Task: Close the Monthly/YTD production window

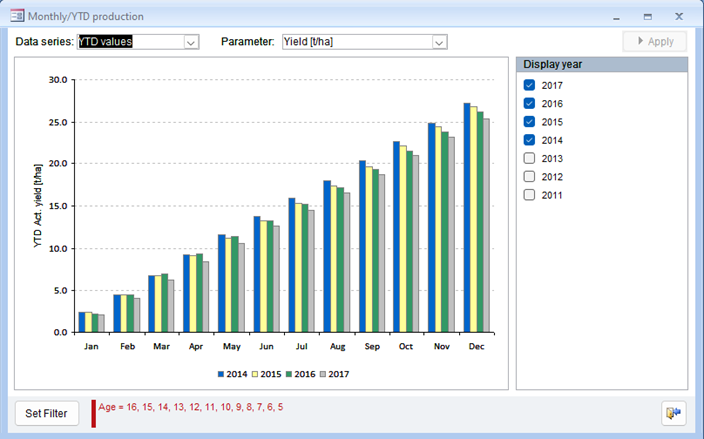Action: pyautogui.click(x=679, y=17)
